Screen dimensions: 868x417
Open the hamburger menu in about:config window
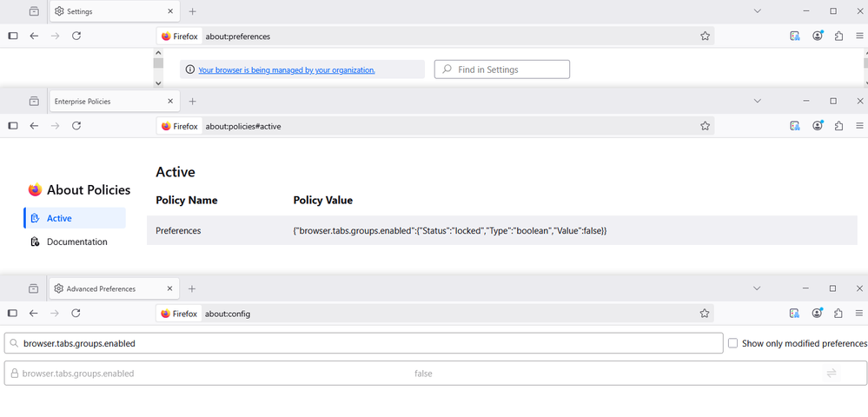[x=859, y=313]
